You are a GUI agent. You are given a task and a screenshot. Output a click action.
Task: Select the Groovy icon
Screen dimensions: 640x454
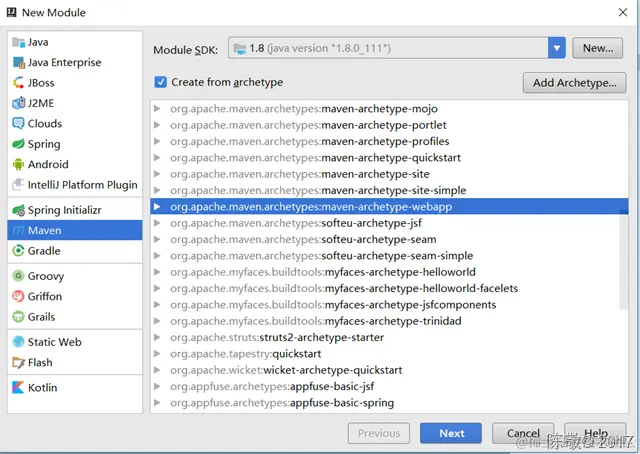[18, 276]
